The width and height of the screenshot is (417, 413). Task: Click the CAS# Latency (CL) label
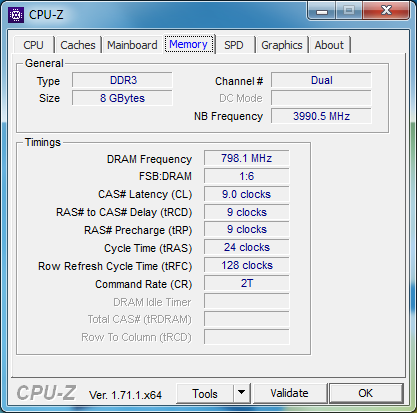pyautogui.click(x=145, y=194)
